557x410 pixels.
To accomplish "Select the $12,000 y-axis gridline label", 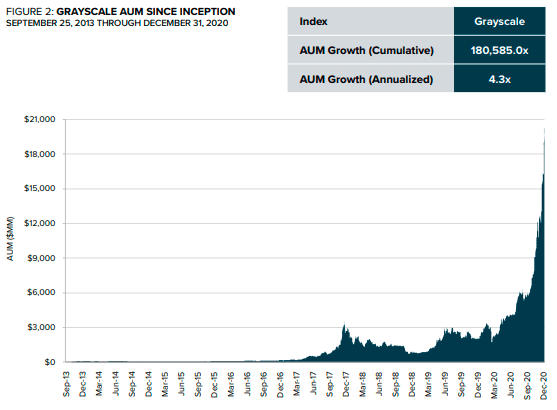I will (x=40, y=223).
